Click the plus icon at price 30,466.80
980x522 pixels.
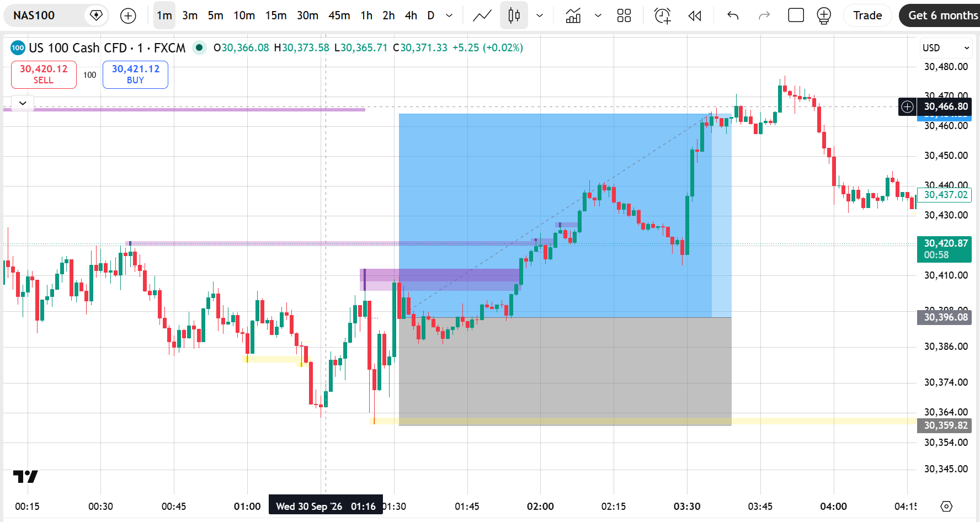tap(908, 106)
